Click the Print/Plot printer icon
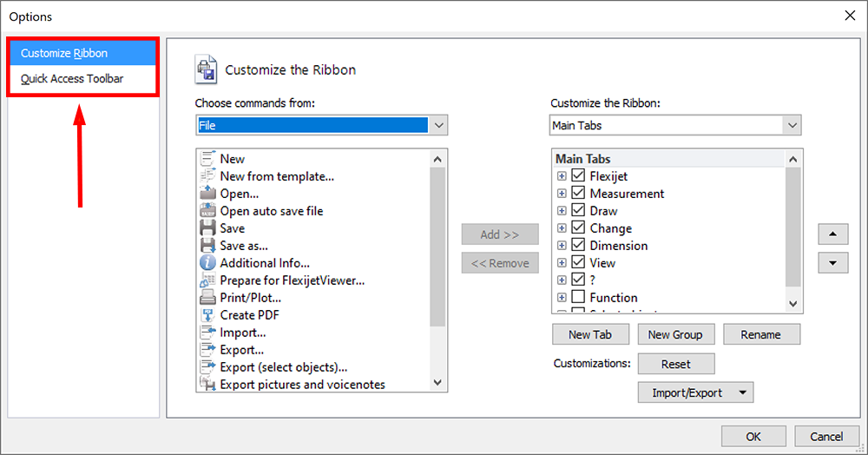This screenshot has width=868, height=455. click(207, 297)
